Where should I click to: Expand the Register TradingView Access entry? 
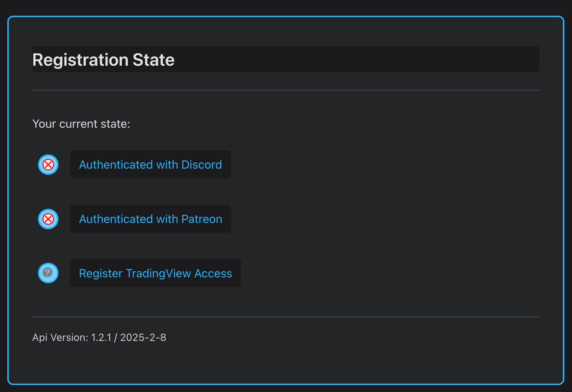[x=155, y=273]
